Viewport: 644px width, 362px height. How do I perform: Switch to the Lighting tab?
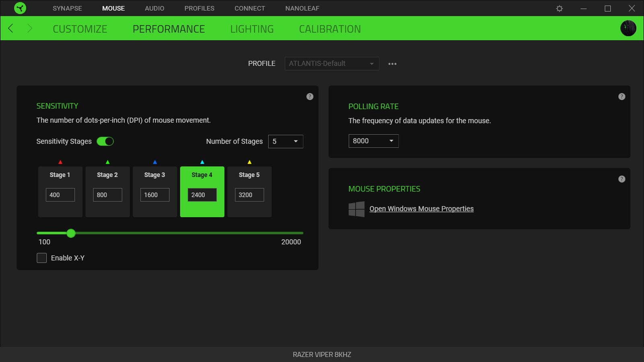[252, 29]
